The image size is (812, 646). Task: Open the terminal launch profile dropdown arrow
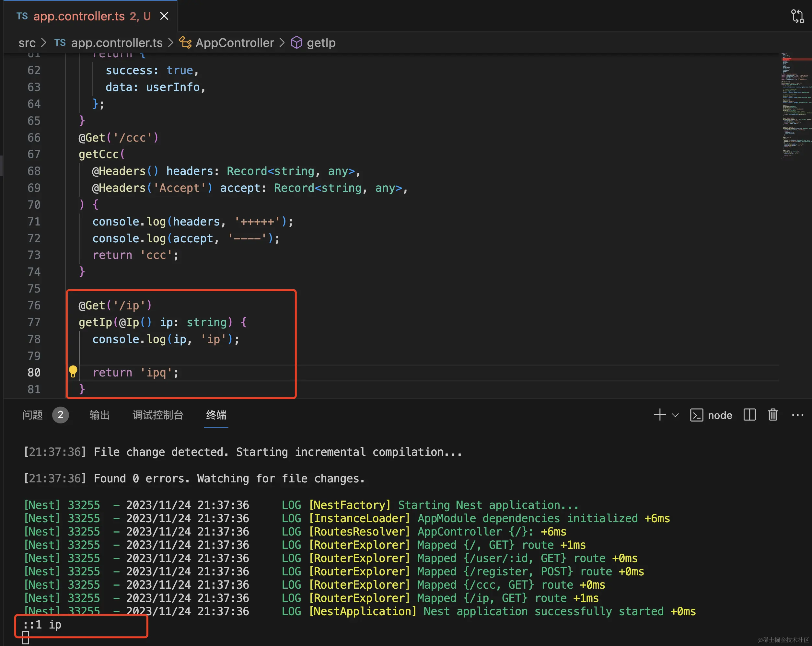tap(675, 415)
